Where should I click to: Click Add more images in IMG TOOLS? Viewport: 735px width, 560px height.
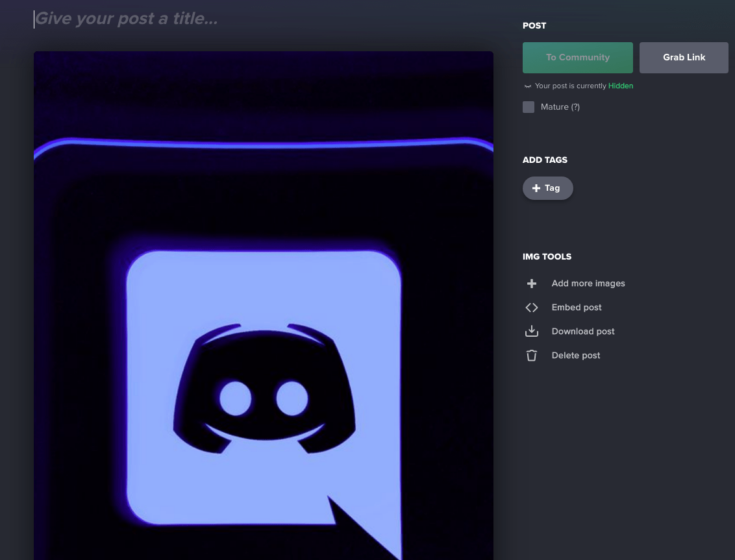pyautogui.click(x=588, y=283)
